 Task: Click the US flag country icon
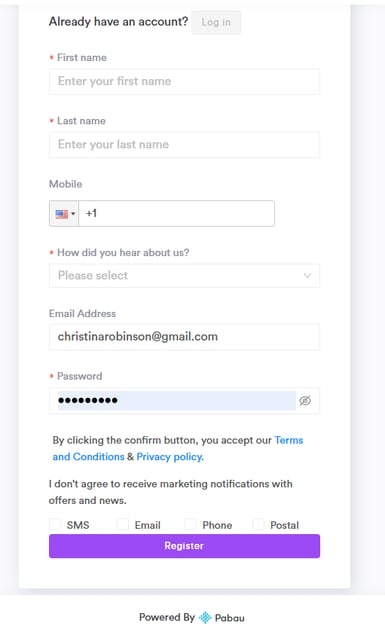62,214
